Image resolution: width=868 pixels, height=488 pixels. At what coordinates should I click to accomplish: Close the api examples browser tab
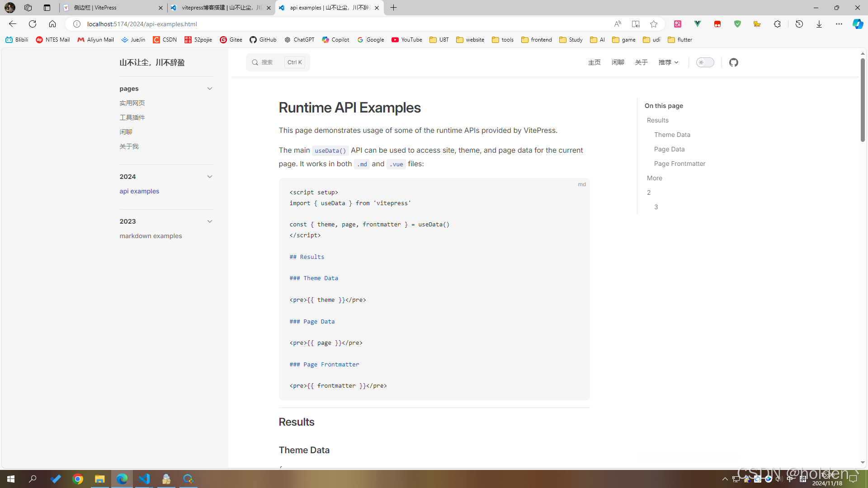(x=377, y=8)
